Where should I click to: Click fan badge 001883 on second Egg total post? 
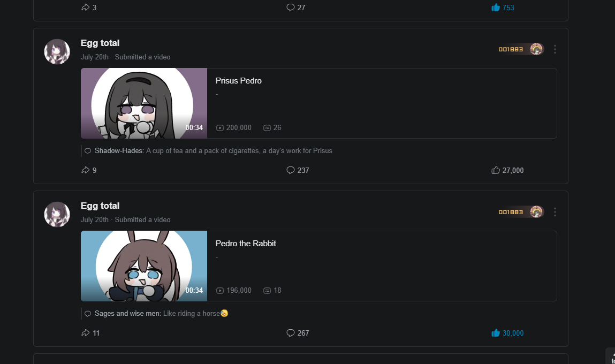click(521, 212)
